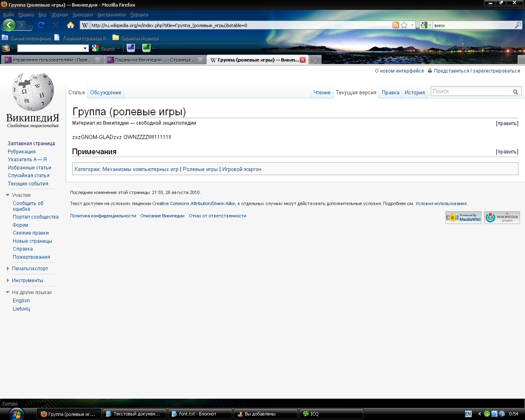Switch to the История page tab
Screen dimensions: 525x420
tap(415, 93)
